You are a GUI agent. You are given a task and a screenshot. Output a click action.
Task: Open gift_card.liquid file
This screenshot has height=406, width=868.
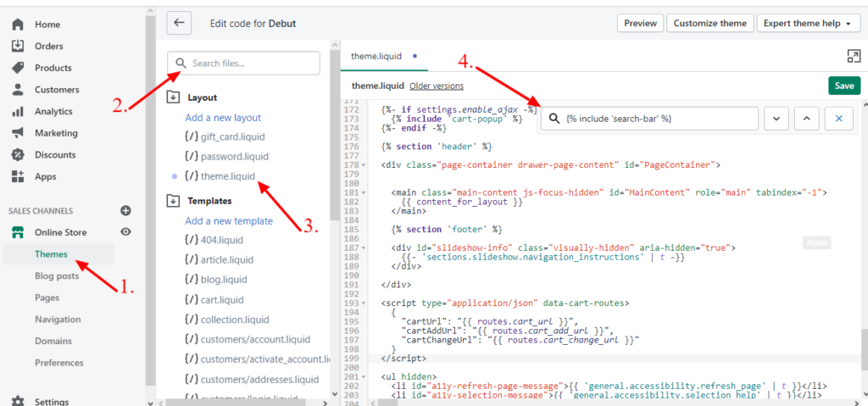pos(233,136)
